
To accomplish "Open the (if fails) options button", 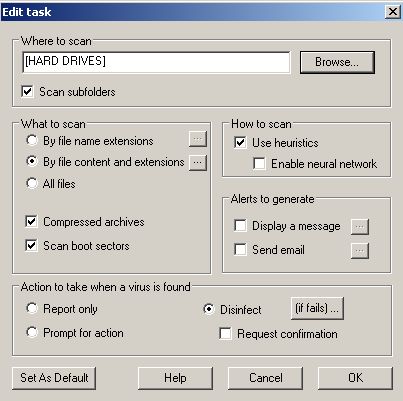I will [x=317, y=308].
